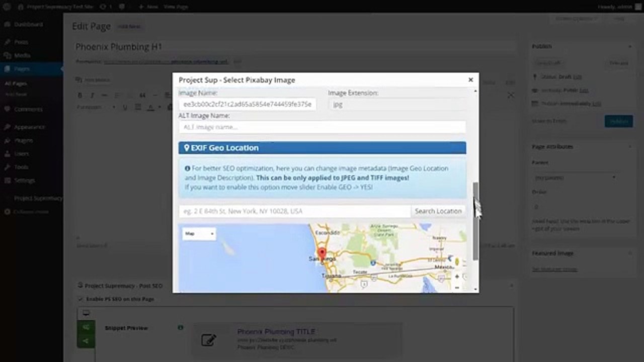Viewport: 644px width, 362px height.
Task: Close the Select Pixabay Image dialog
Action: point(470,79)
